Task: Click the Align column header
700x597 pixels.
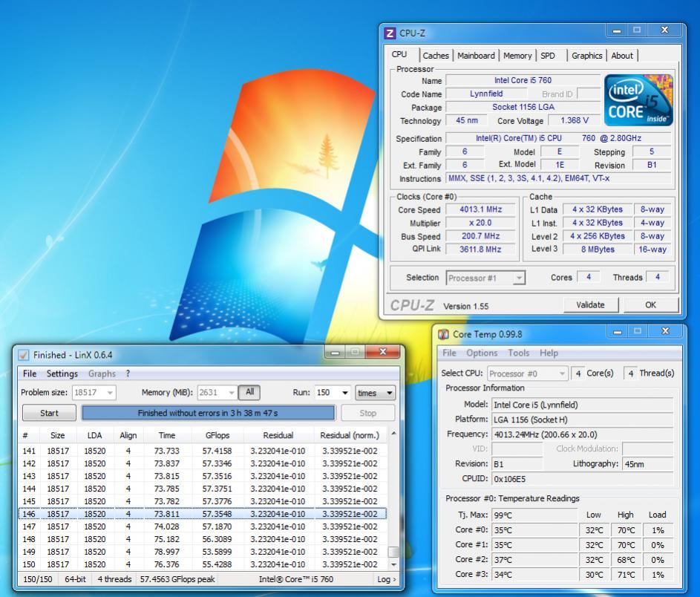Action: tap(128, 435)
